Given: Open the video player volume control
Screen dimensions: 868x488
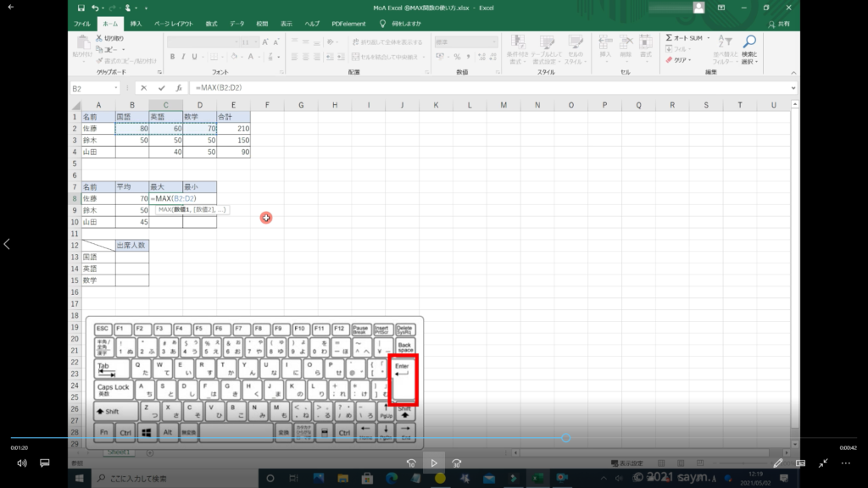Looking at the screenshot, I should (x=21, y=463).
